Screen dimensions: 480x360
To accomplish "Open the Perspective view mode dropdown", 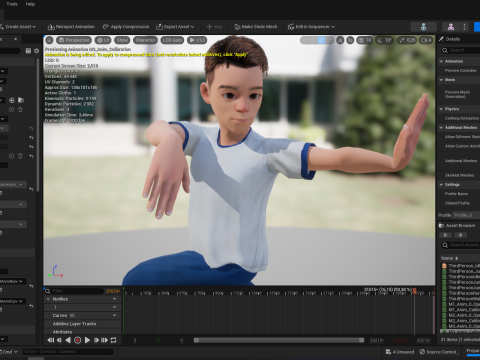I will (x=74, y=40).
